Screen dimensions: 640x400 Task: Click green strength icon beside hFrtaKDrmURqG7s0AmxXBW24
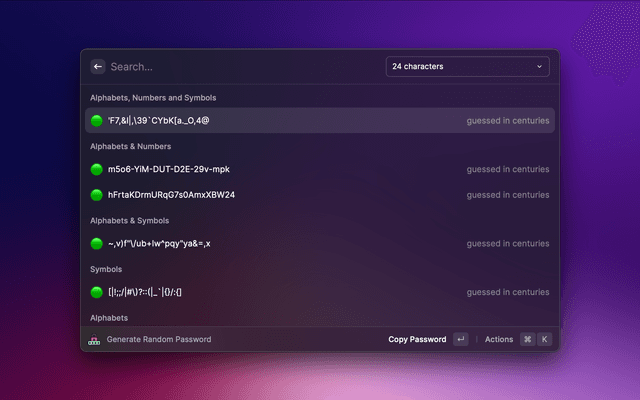[x=97, y=194]
